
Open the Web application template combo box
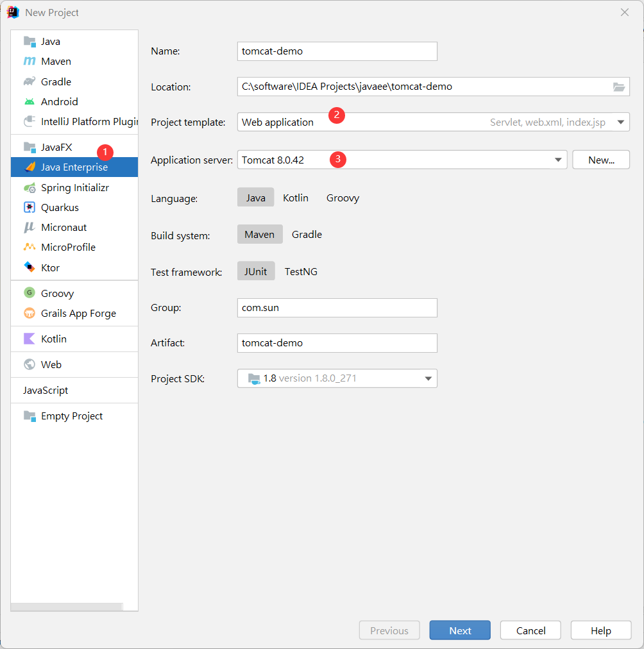[x=434, y=122]
